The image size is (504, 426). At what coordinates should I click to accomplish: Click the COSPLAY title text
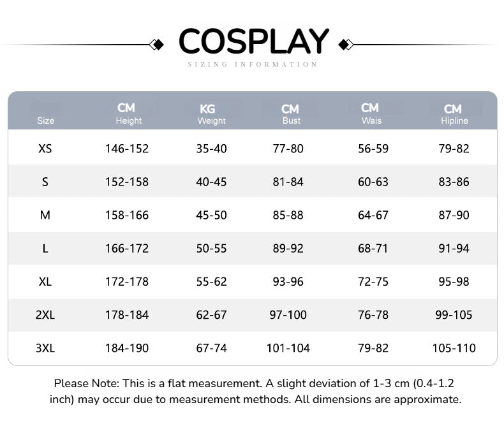pyautogui.click(x=253, y=41)
